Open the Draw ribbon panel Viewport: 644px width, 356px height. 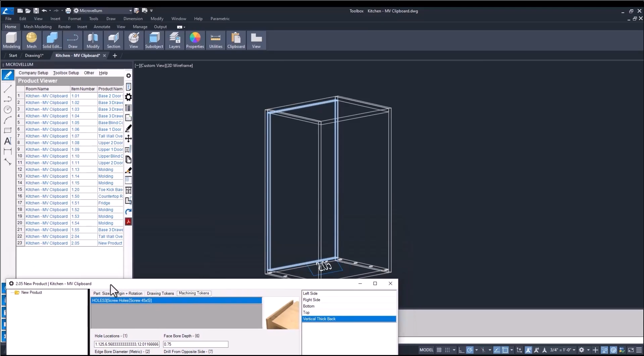tap(72, 41)
